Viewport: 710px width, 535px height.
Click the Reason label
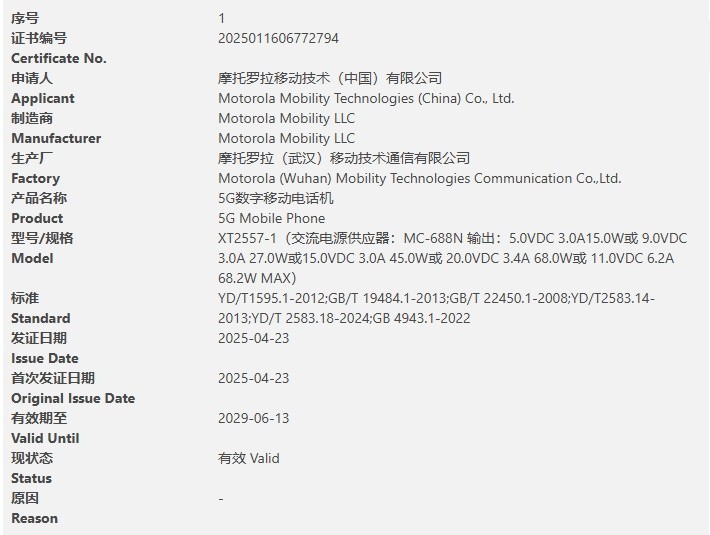[x=35, y=518]
